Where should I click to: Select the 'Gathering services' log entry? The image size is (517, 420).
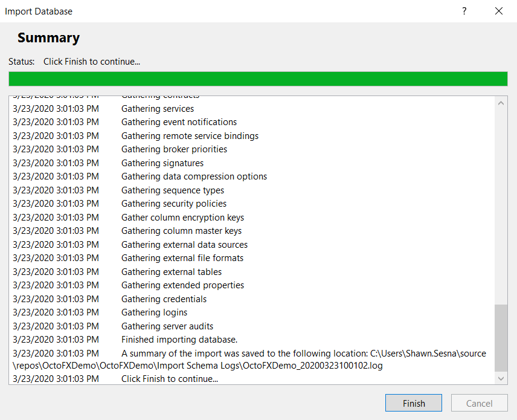[x=157, y=108]
